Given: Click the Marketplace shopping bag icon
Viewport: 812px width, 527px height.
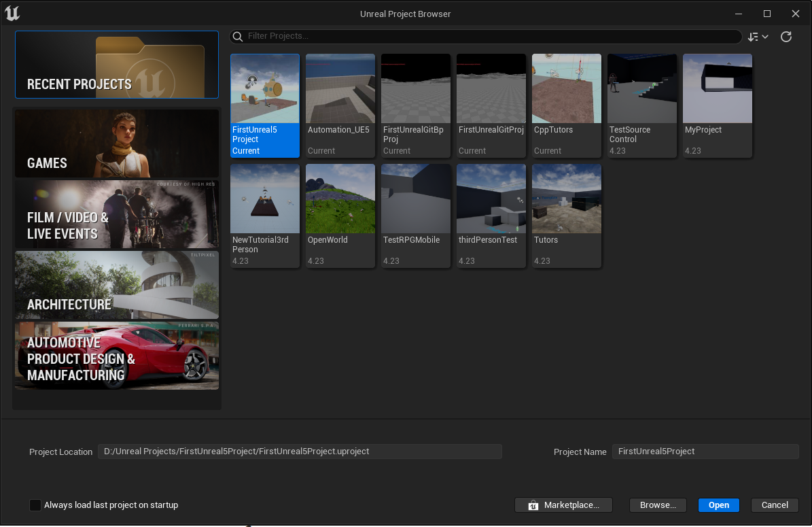Looking at the screenshot, I should click(533, 505).
